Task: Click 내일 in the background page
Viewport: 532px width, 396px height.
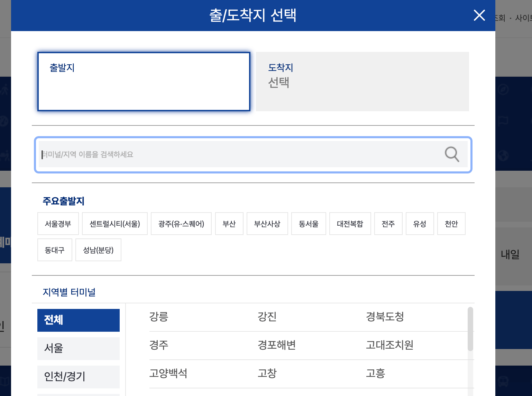Action: [x=510, y=255]
